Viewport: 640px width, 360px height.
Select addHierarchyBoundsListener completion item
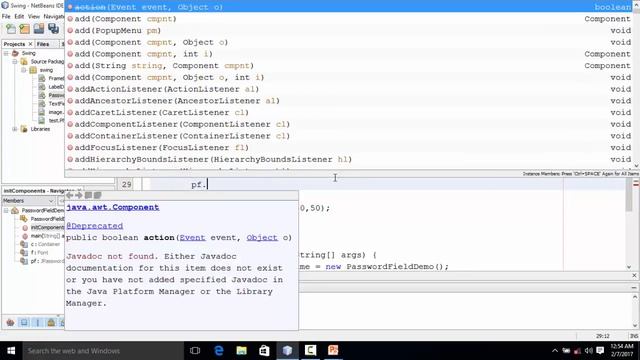click(x=349, y=159)
